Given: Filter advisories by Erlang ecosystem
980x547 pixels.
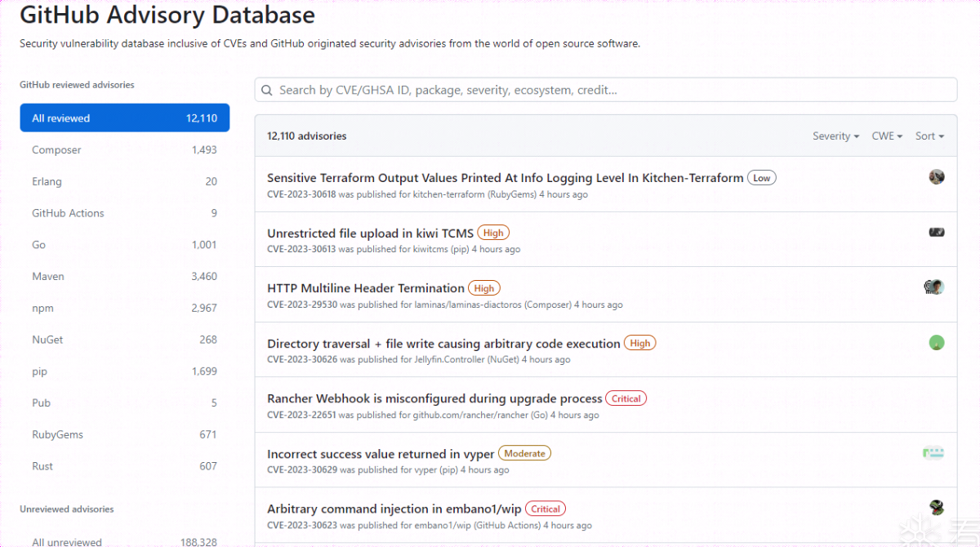Looking at the screenshot, I should (125, 182).
